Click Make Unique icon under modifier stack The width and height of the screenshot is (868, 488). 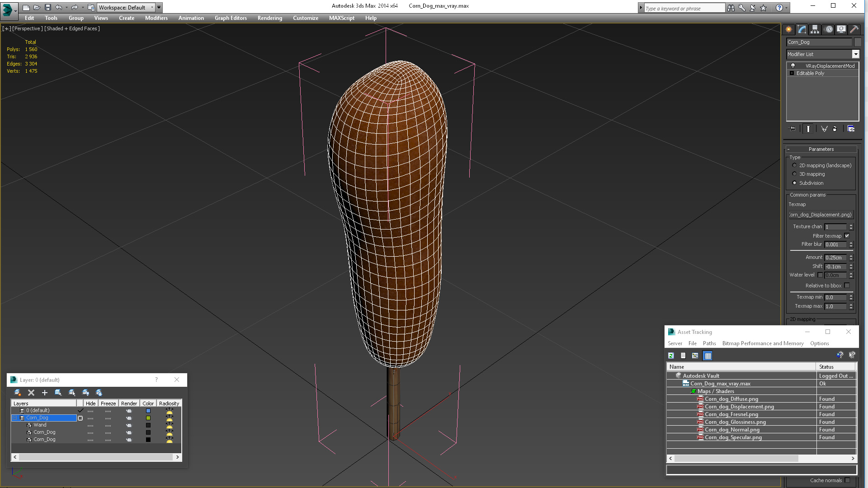(x=824, y=129)
